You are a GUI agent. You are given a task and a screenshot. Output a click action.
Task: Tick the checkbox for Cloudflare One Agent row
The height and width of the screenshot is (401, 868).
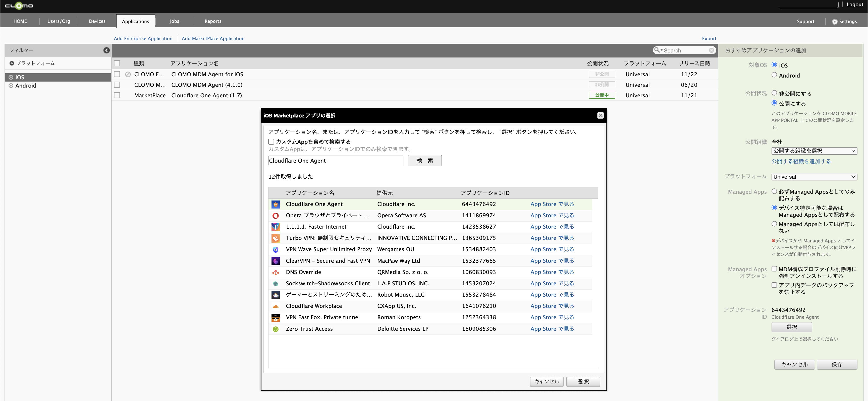(x=117, y=95)
